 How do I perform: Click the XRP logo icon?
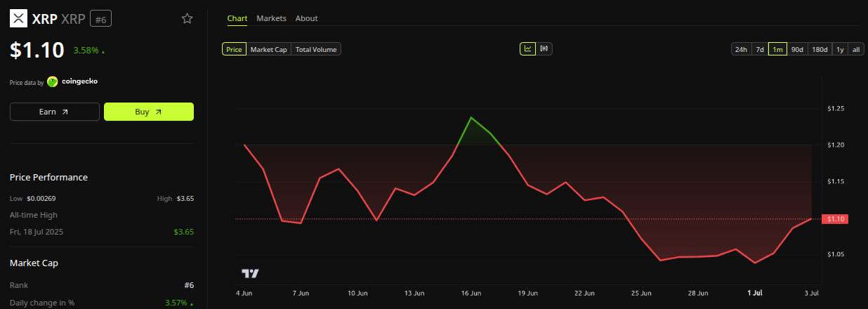tap(18, 19)
